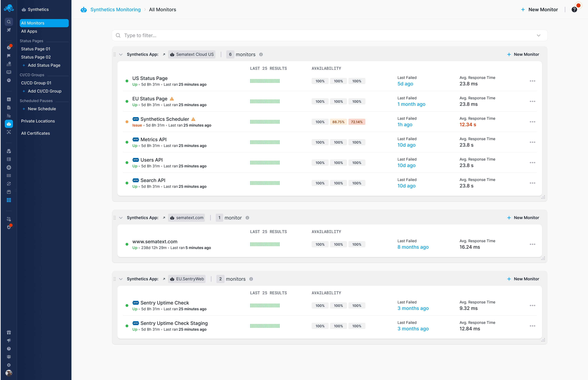Open the '1 month ago' failure link
This screenshot has width=588, height=380.
coord(411,104)
